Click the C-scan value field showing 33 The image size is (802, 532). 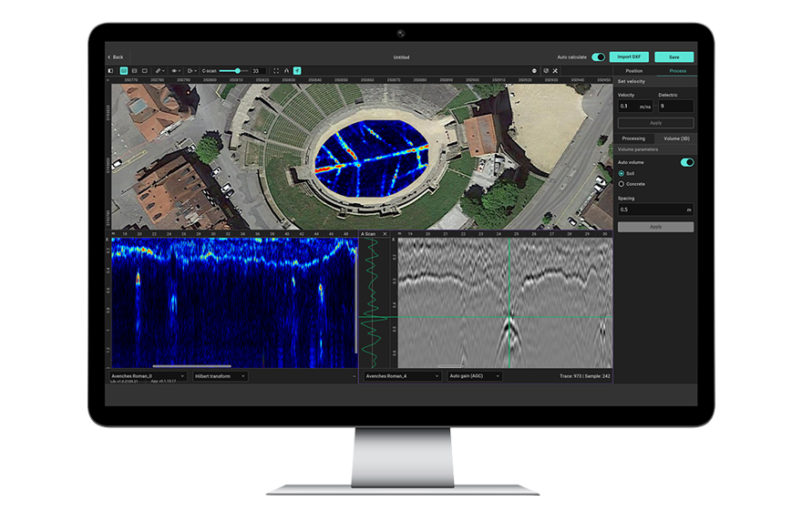[258, 70]
